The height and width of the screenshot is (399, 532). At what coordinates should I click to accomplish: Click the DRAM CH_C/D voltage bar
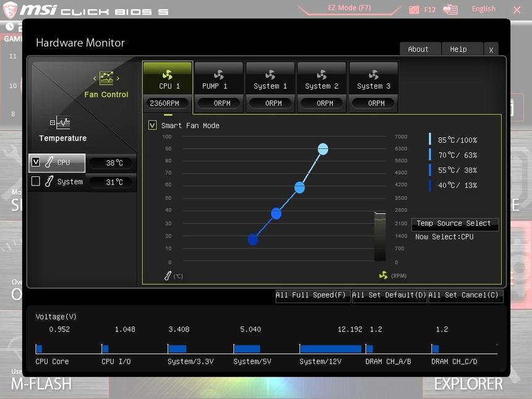click(435, 349)
